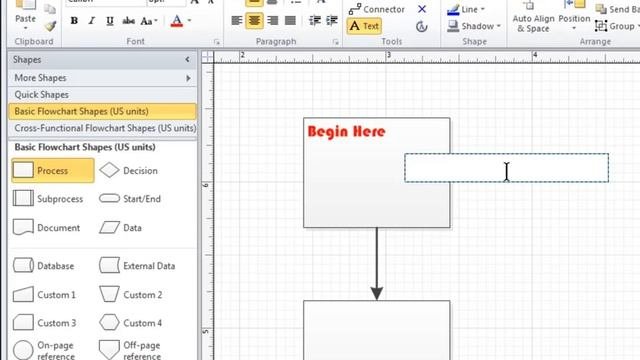640x360 pixels.
Task: Select Basic Flowchart Shapes (US units) stencil
Action: (x=102, y=111)
